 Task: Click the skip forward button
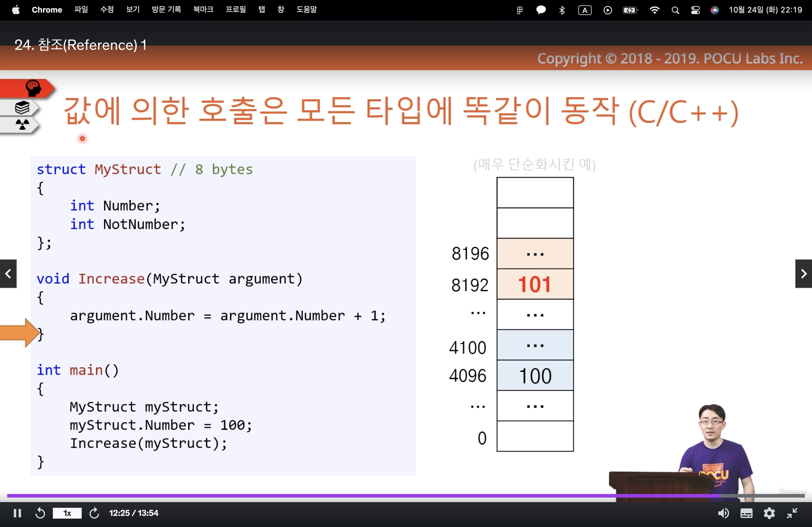(x=94, y=513)
